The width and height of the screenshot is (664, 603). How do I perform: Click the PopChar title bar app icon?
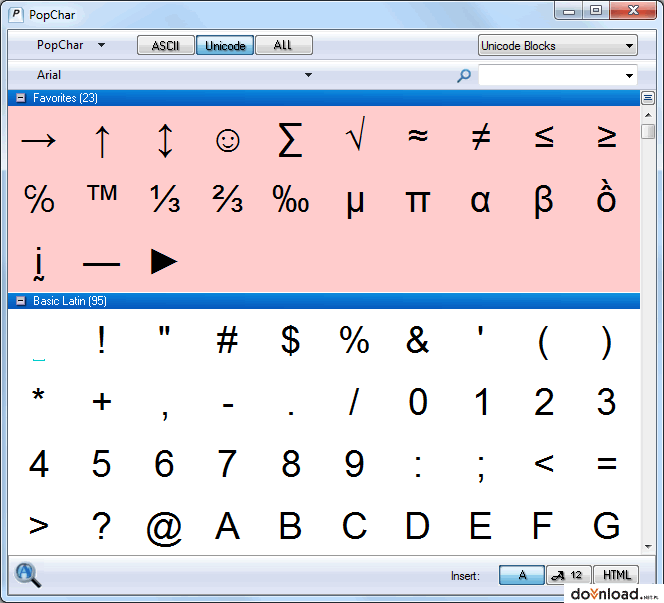point(16,15)
